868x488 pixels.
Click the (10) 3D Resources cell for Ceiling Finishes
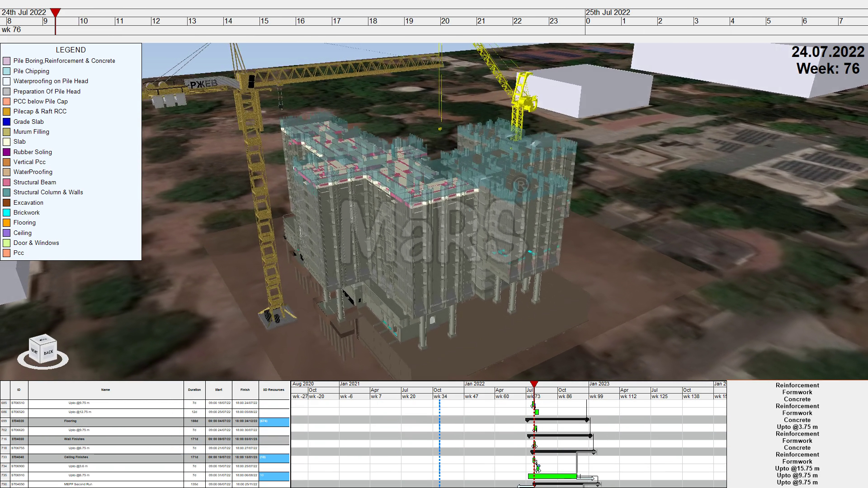(274, 458)
